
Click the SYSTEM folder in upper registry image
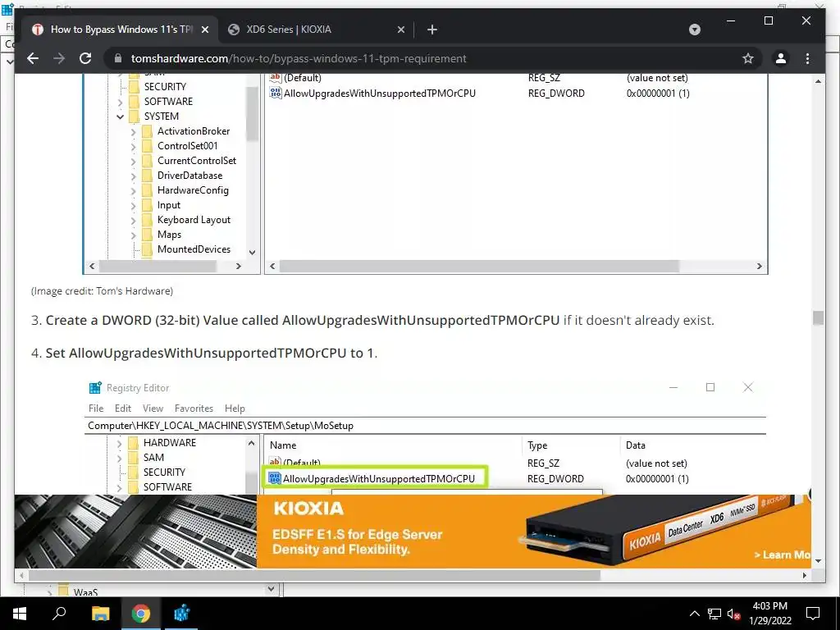tap(162, 116)
